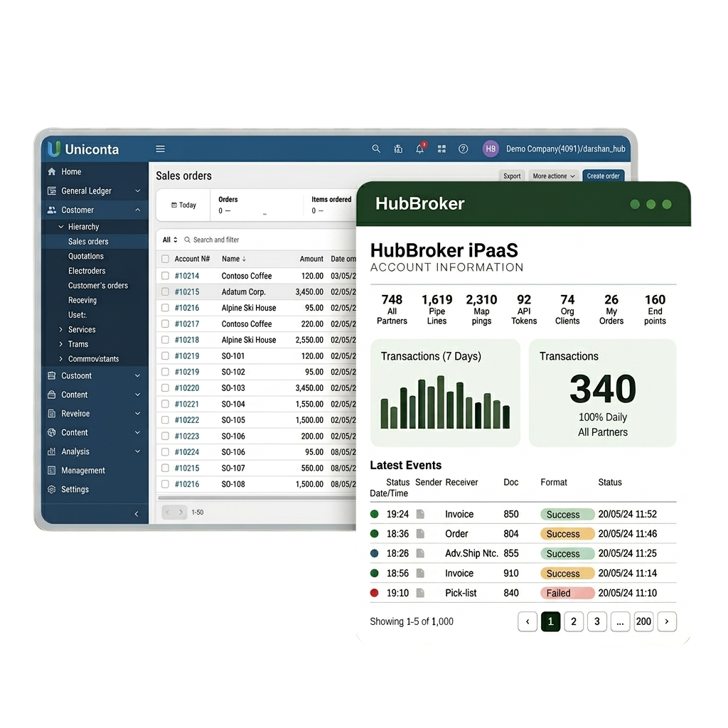The height and width of the screenshot is (728, 728).
Task: Click the calendar icon beside Today
Action: [x=174, y=205]
